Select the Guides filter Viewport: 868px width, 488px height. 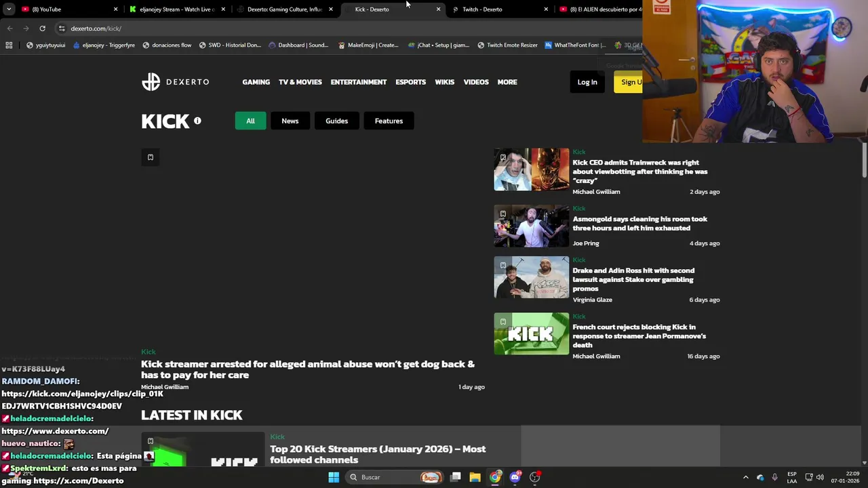click(336, 121)
